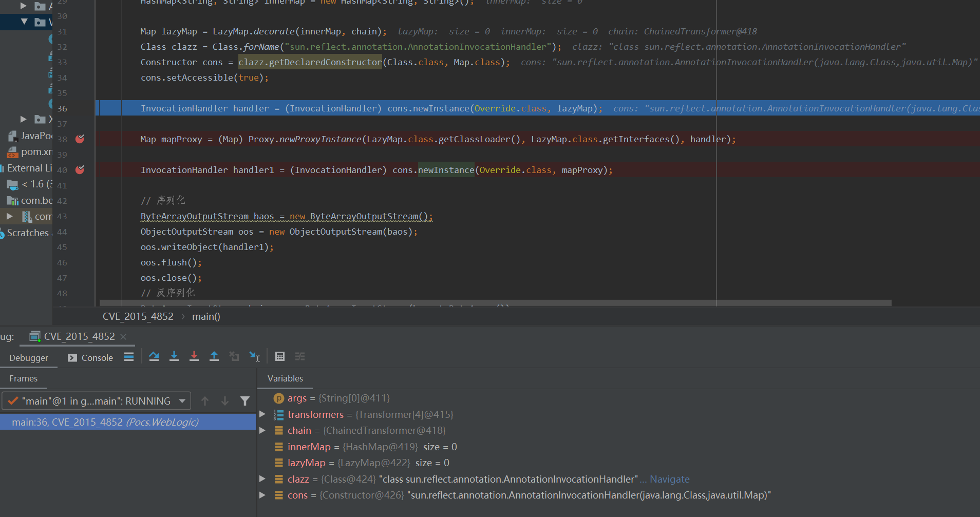980x517 pixels.
Task: Switch to the Debugger tab
Action: (x=29, y=358)
